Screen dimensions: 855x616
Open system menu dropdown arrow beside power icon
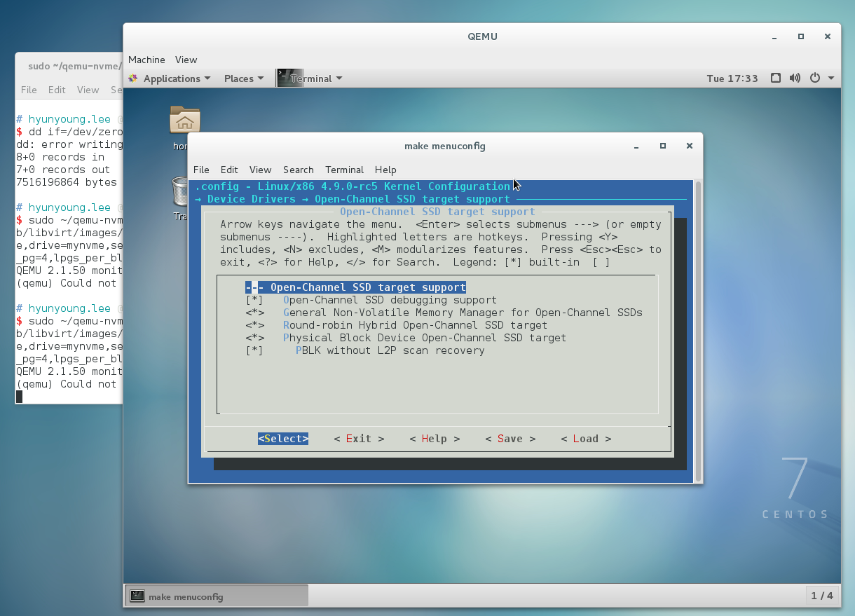coord(831,78)
